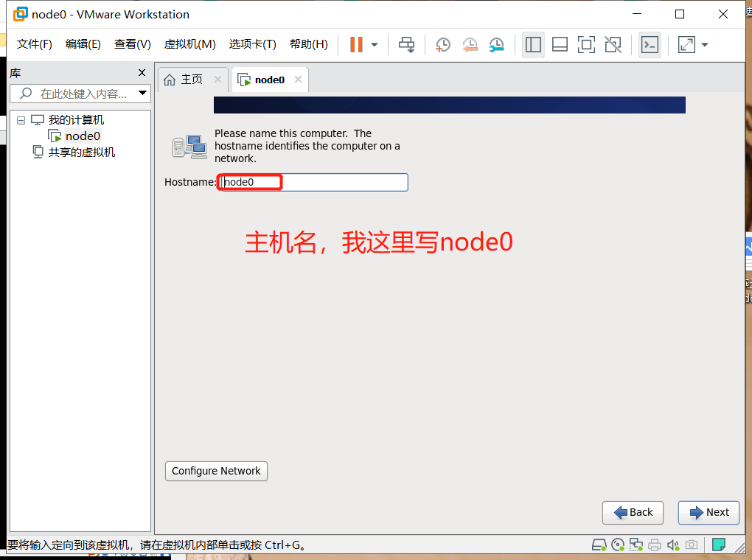Click the library search input field
Image resolution: width=752 pixels, height=560 pixels.
point(78,94)
